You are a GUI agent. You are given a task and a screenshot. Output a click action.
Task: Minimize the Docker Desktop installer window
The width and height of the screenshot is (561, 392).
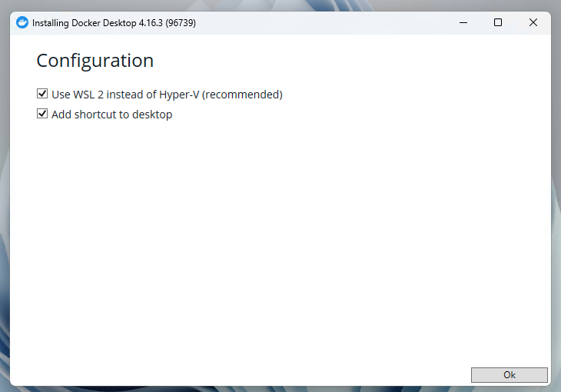(x=463, y=22)
